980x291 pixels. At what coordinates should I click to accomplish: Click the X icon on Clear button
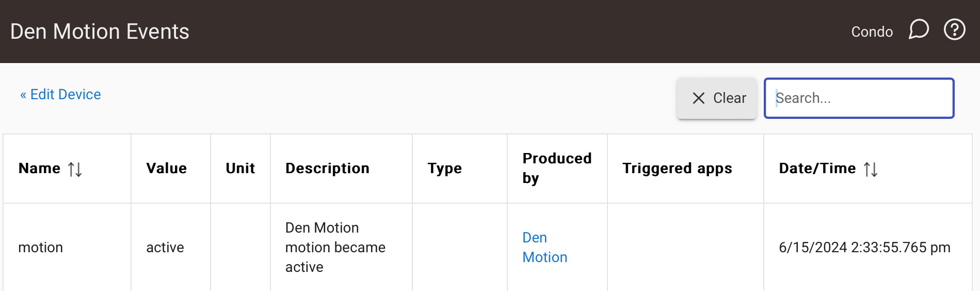point(698,98)
